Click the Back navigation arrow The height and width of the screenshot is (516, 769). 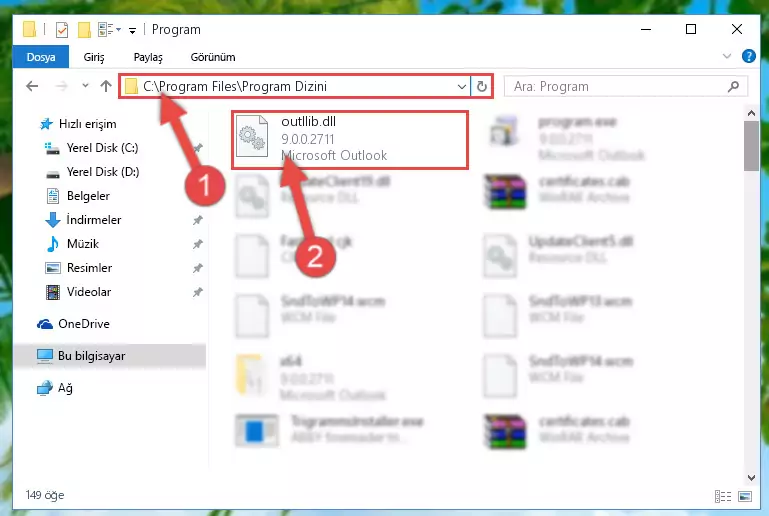pos(32,86)
